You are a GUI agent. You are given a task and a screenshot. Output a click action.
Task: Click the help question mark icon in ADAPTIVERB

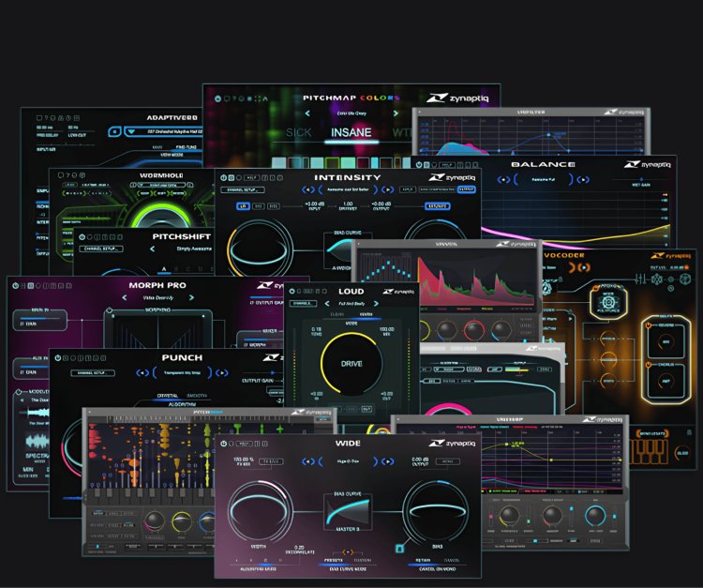click(46, 118)
